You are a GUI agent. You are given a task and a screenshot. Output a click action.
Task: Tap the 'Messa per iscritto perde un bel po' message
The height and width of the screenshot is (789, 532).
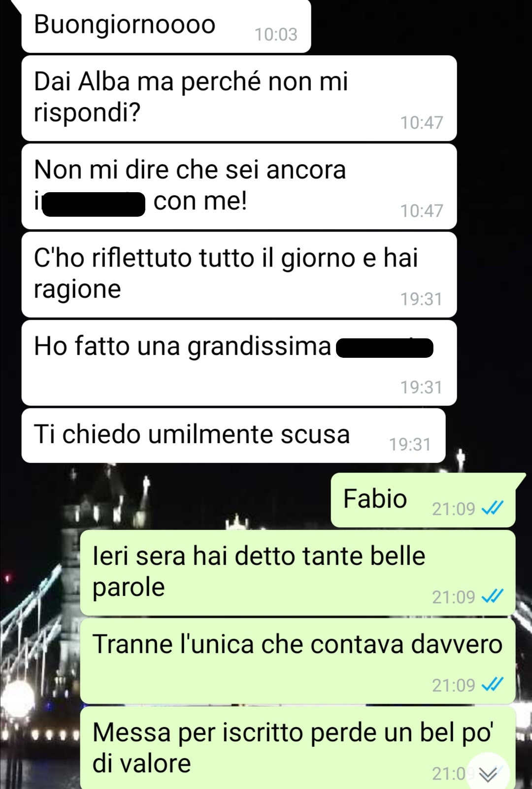pos(298,748)
